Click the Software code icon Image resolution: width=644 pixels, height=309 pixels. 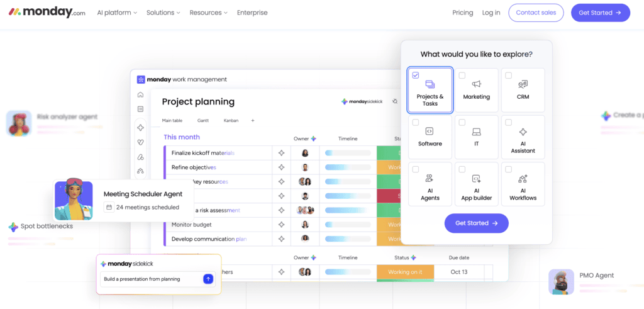coord(430,132)
